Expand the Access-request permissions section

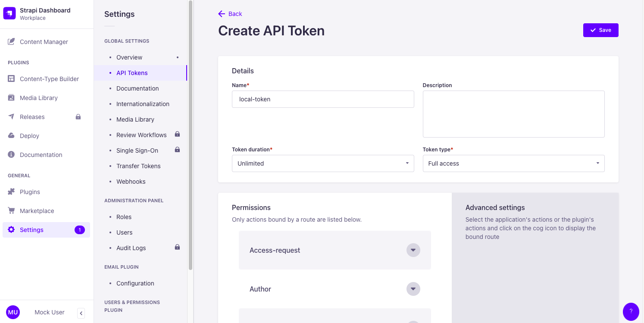tap(413, 250)
